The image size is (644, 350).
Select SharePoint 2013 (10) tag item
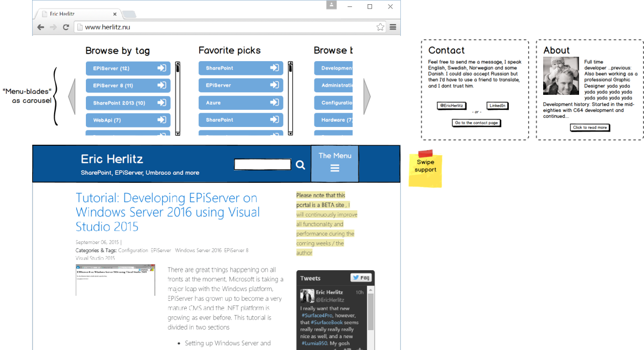[x=128, y=103]
